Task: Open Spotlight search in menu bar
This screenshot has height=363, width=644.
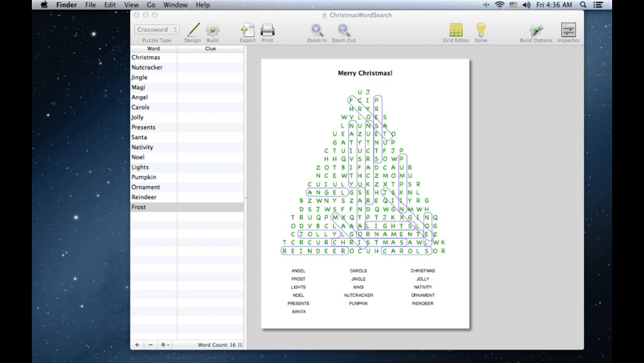Action: [583, 4]
